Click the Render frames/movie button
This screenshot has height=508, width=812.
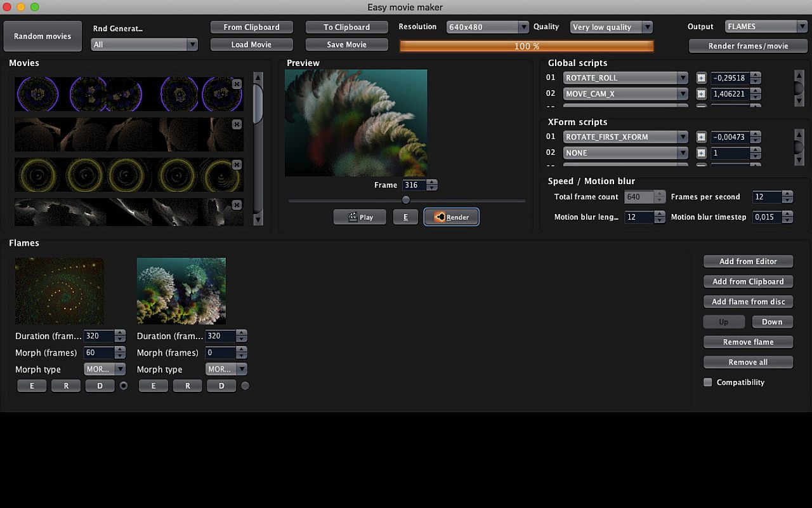click(748, 46)
